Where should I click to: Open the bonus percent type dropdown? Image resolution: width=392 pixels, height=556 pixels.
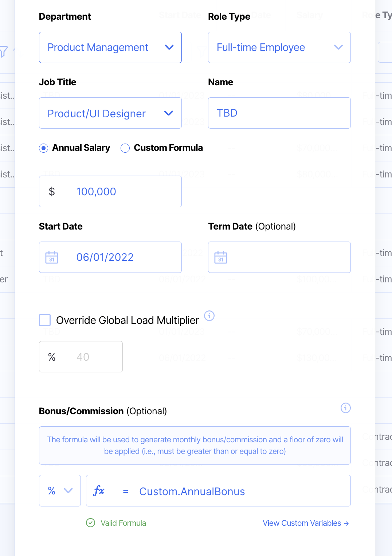click(x=60, y=491)
